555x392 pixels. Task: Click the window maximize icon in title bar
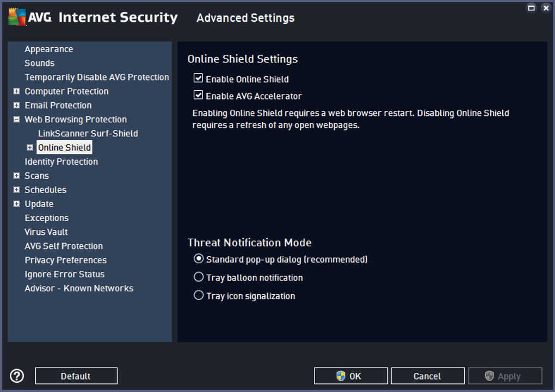pos(532,8)
